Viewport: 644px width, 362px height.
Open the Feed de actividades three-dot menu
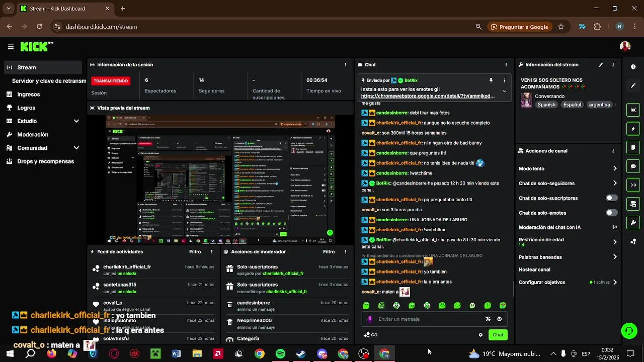click(x=211, y=252)
